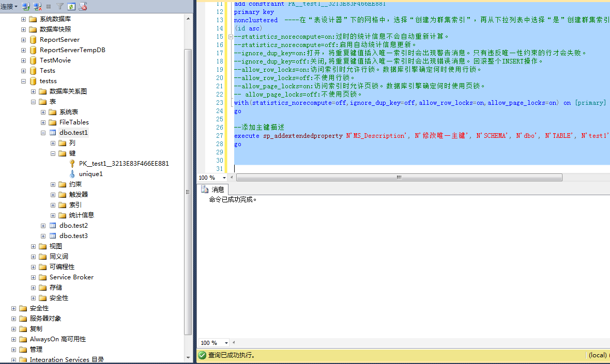Open the 连接 dropdown in Object Explorer
The height and width of the screenshot is (364, 610).
pyautogui.click(x=9, y=6)
